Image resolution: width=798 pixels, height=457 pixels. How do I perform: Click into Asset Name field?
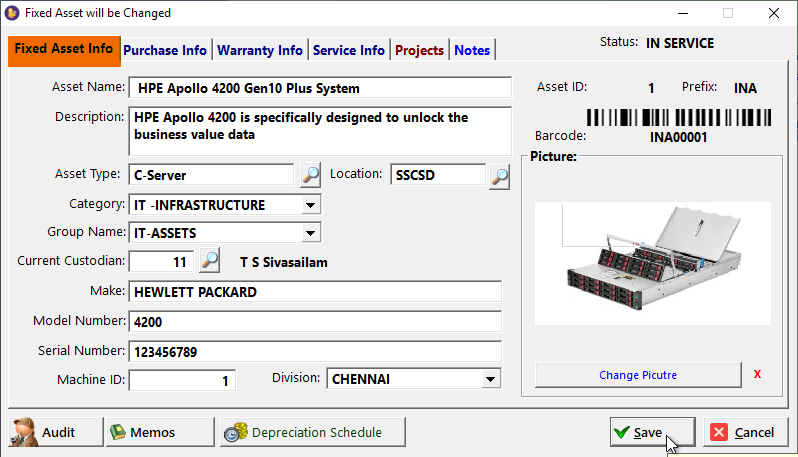[x=320, y=88]
